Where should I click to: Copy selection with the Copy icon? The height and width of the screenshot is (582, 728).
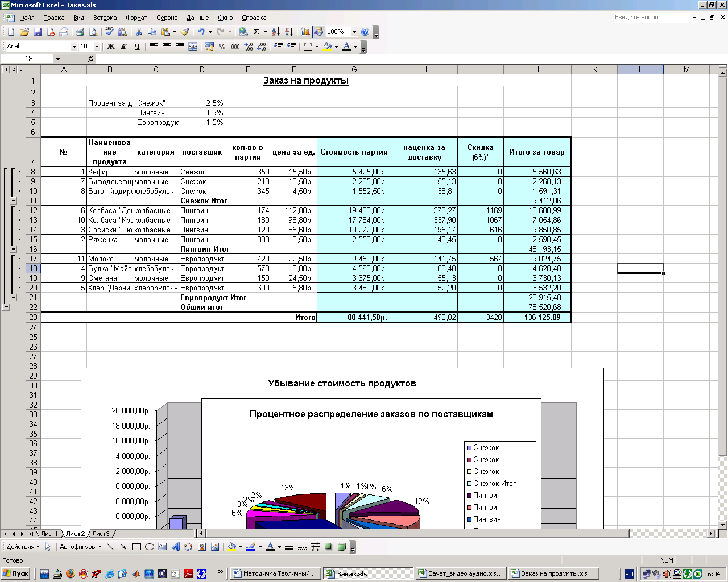tap(152, 32)
